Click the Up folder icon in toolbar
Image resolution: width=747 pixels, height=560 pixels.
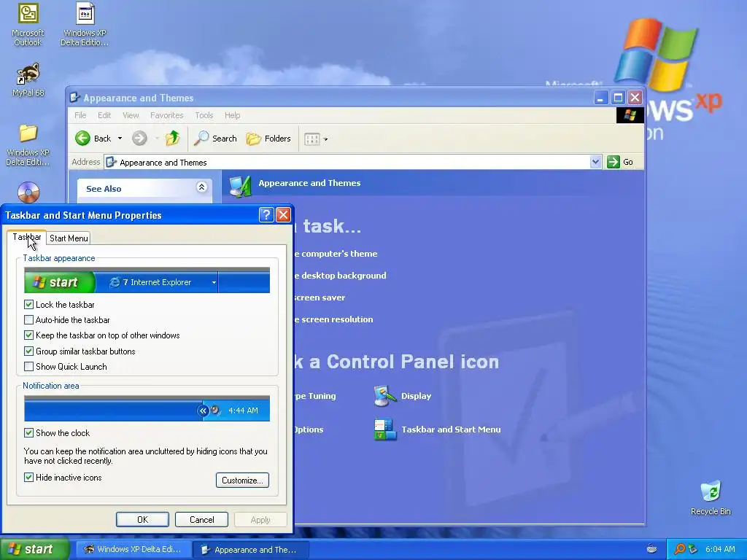point(172,138)
